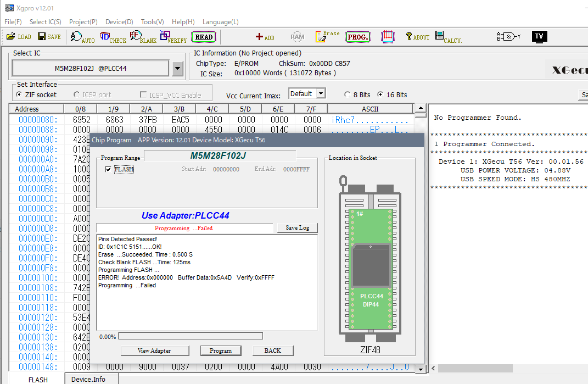Expand the Vcc Current Imax dropdown
The height and width of the screenshot is (384, 588).
tap(321, 94)
